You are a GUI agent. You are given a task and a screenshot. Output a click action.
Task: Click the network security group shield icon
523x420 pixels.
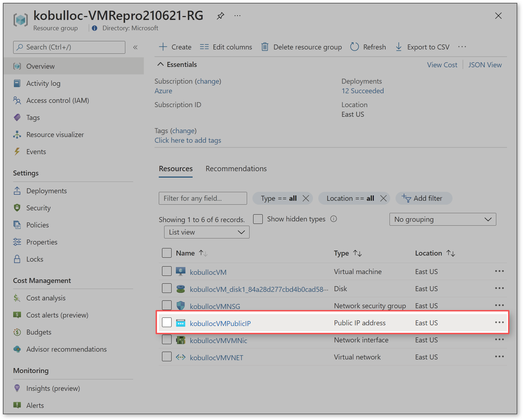[x=181, y=306]
